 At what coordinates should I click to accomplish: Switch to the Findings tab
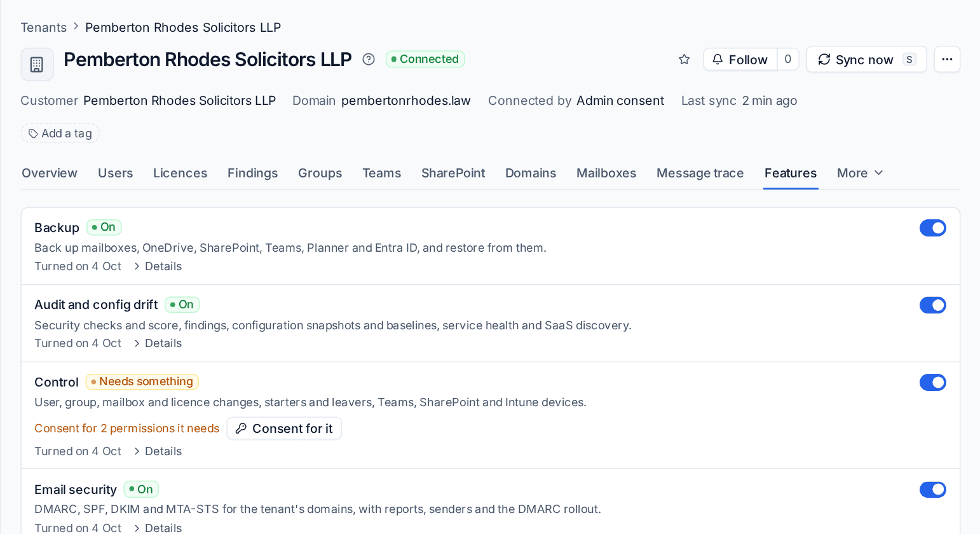point(252,173)
